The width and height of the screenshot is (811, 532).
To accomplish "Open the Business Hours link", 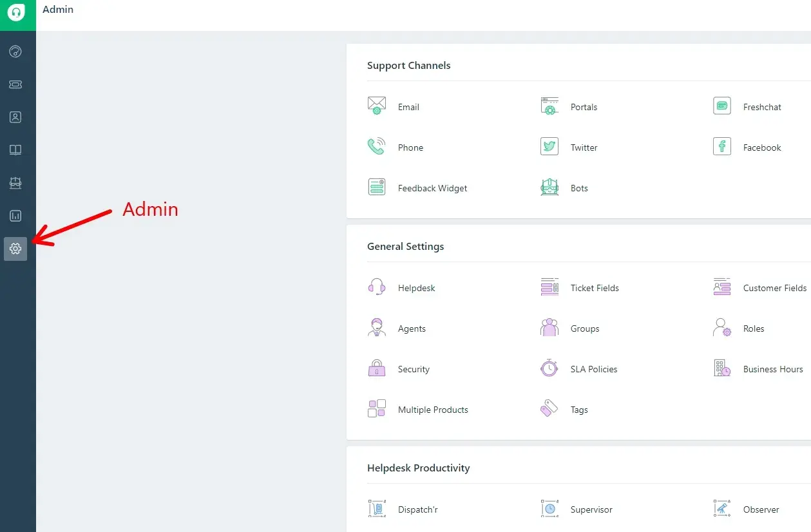I will pos(773,369).
